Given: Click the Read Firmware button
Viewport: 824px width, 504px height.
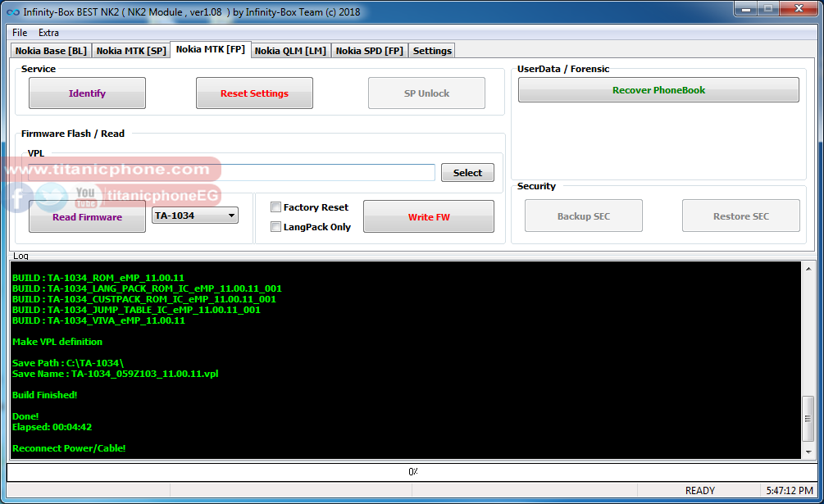Looking at the screenshot, I should [x=87, y=216].
